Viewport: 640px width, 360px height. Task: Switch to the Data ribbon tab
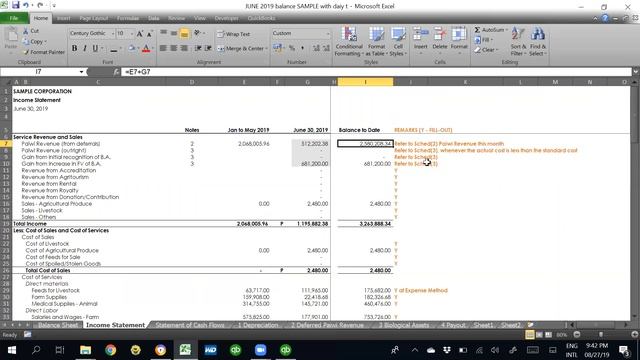coord(153,18)
